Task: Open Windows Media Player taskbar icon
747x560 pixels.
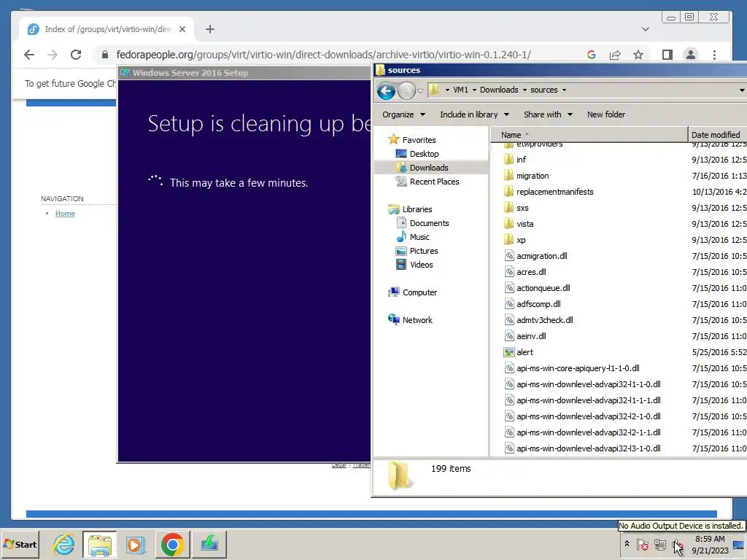Action: pos(135,544)
